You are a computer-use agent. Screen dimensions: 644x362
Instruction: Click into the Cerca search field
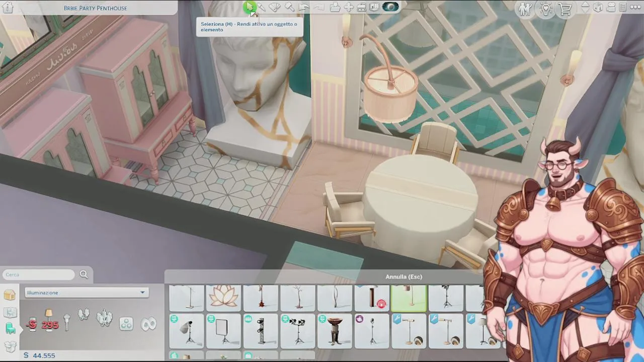coord(38,275)
